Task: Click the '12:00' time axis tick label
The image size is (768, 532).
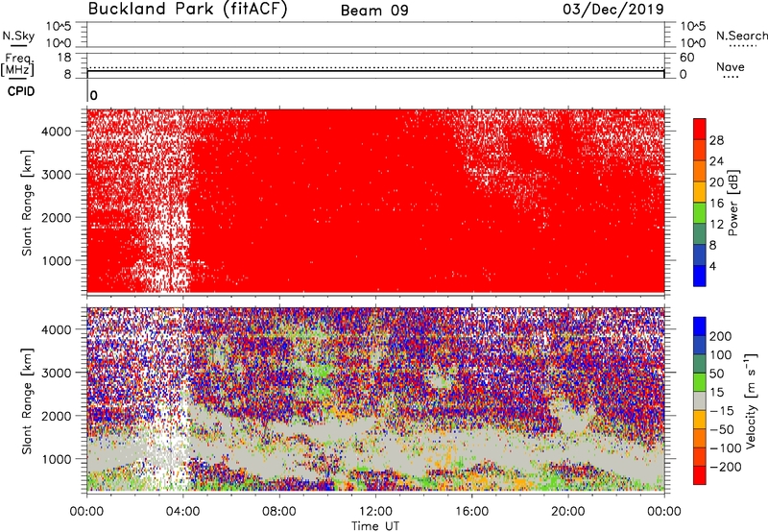Action: pos(375,512)
